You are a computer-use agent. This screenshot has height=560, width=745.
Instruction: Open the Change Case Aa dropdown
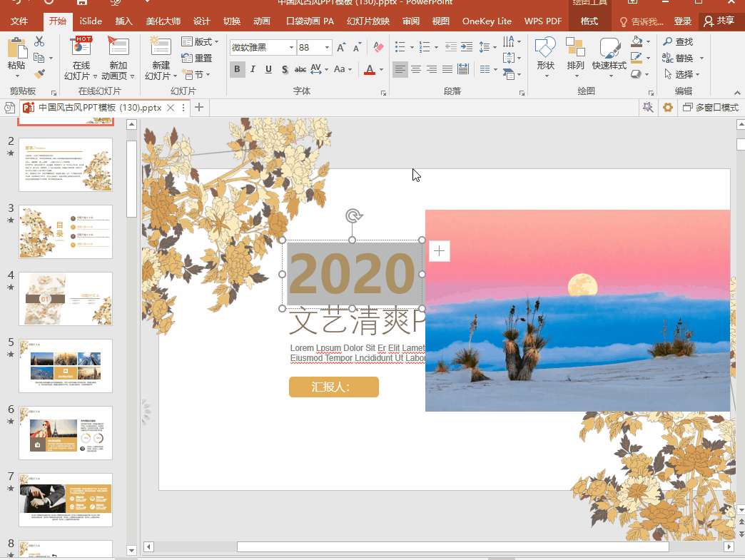click(x=343, y=69)
